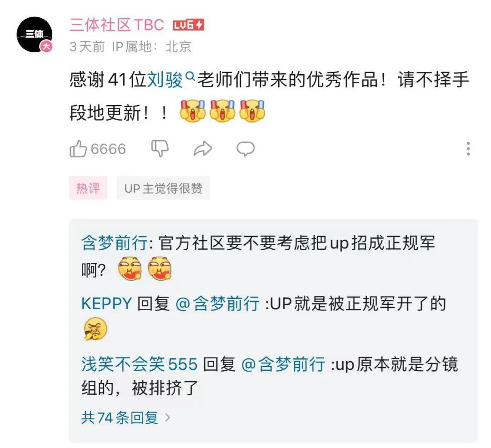Tap the 6666 like count
The height and width of the screenshot is (448, 491).
coord(108,149)
